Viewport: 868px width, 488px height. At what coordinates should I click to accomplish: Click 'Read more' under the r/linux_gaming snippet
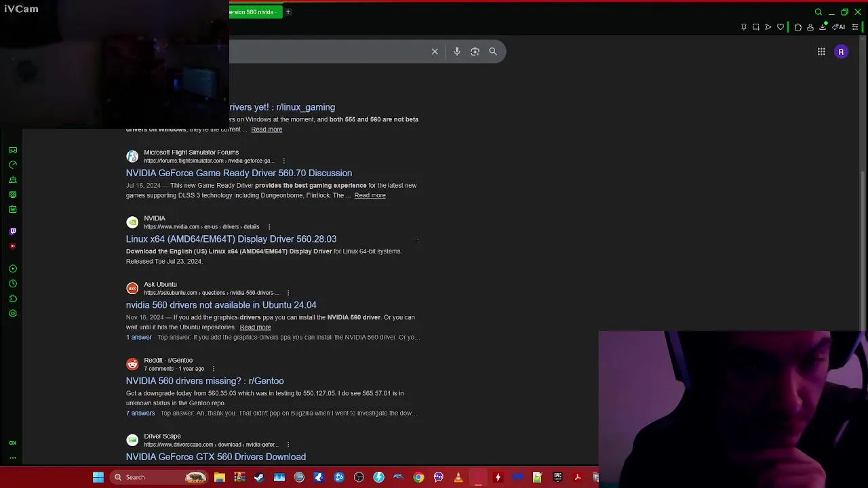coord(267,129)
